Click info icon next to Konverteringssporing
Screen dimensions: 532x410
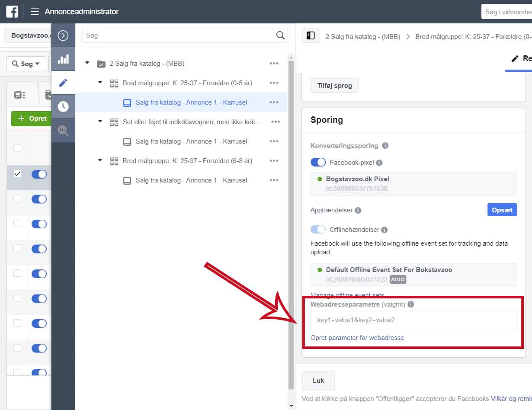(x=385, y=146)
